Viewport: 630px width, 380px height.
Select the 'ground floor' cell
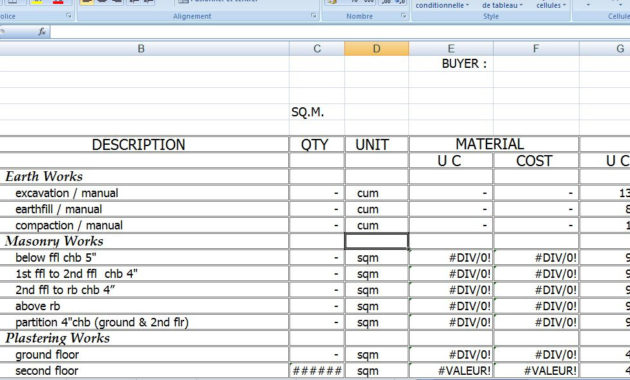coord(144,355)
